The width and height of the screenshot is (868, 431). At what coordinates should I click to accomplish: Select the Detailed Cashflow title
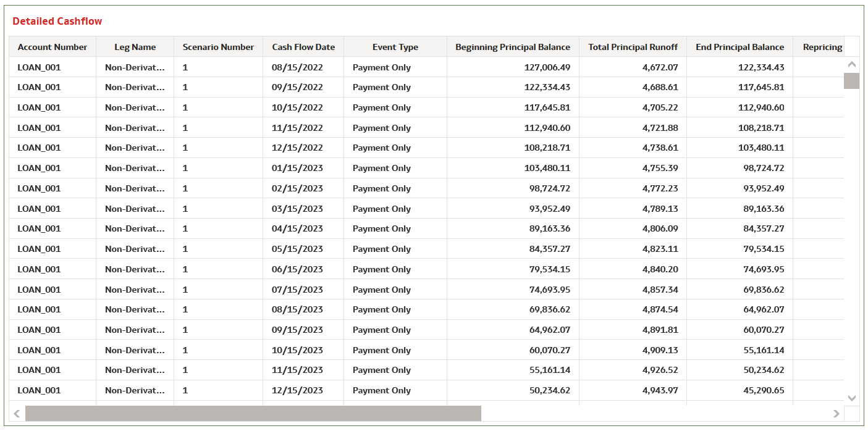pos(57,20)
